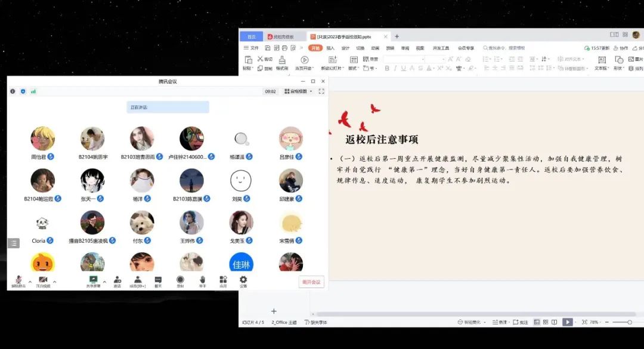The height and width of the screenshot is (349, 644).
Task: Click the Share Screen icon
Action: [x=93, y=280]
